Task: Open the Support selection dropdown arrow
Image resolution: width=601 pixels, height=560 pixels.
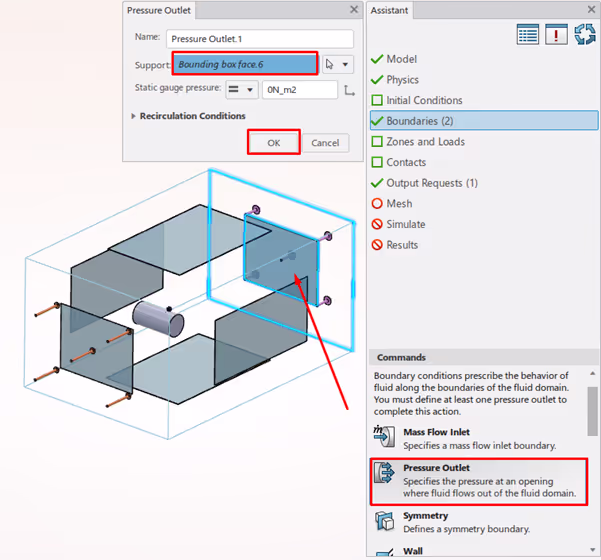Action: pyautogui.click(x=345, y=64)
